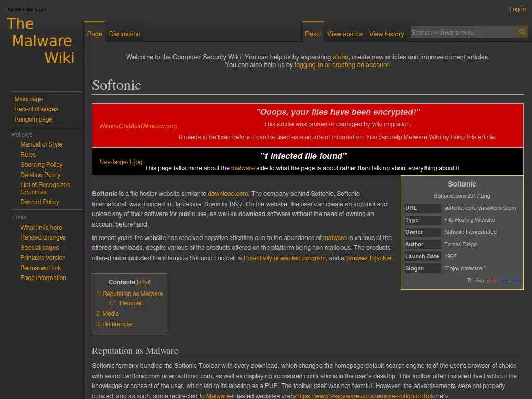The image size is (532, 399).
Task: Open the Log in link
Action: point(517,9)
